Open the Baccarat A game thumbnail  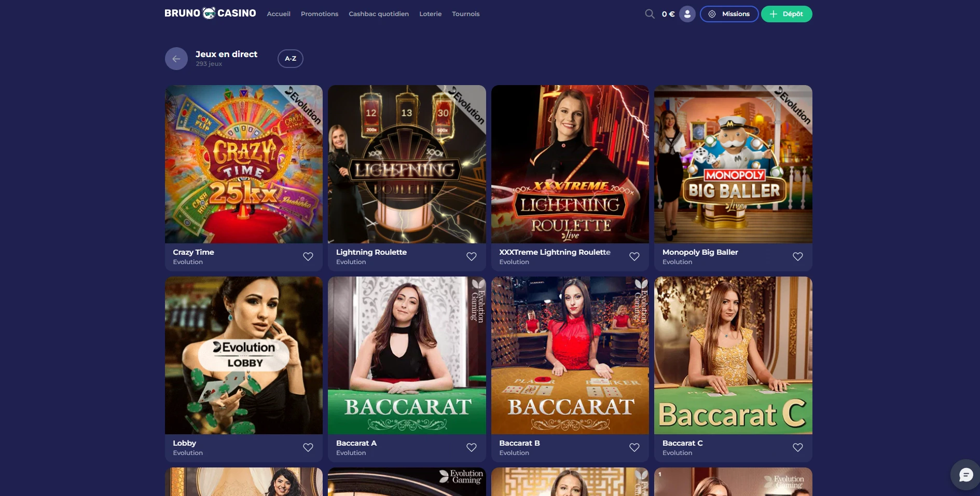pyautogui.click(x=407, y=355)
